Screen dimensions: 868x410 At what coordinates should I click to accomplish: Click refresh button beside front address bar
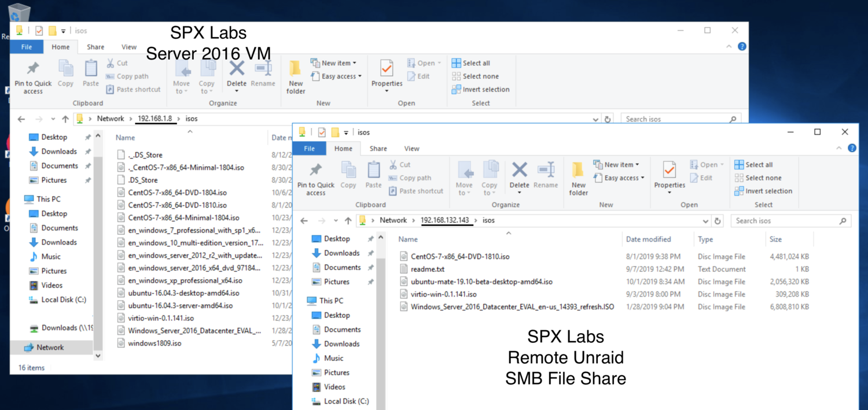[718, 221]
